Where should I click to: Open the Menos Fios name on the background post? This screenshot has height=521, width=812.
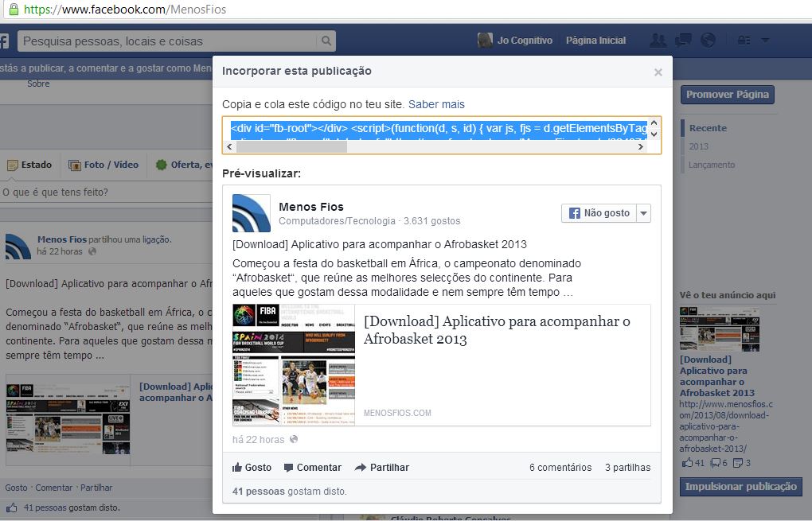click(x=61, y=239)
